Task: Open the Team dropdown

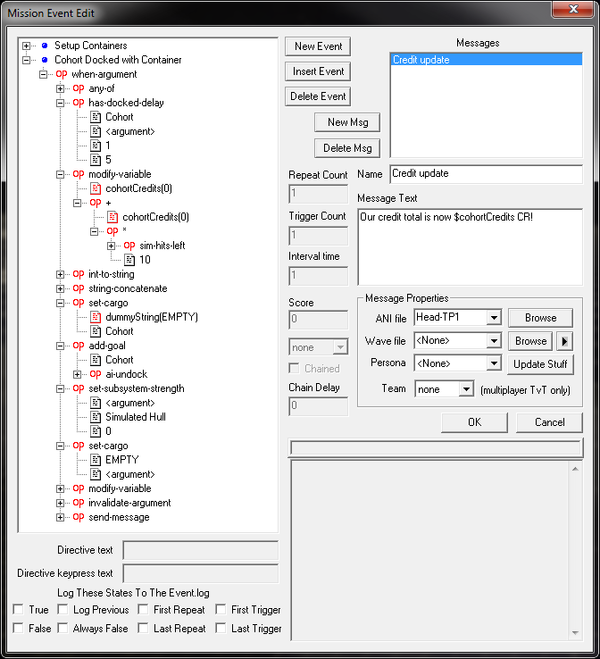Action: (x=466, y=389)
